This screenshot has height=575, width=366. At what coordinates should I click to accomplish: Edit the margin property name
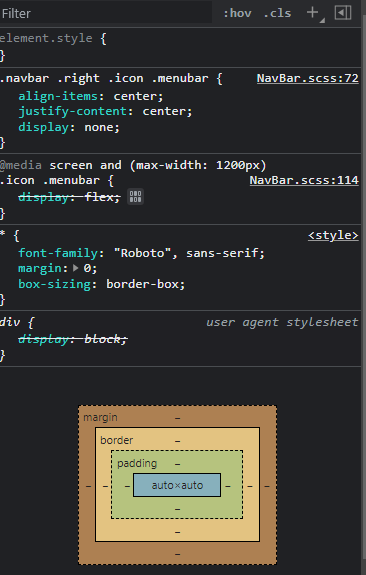40,268
